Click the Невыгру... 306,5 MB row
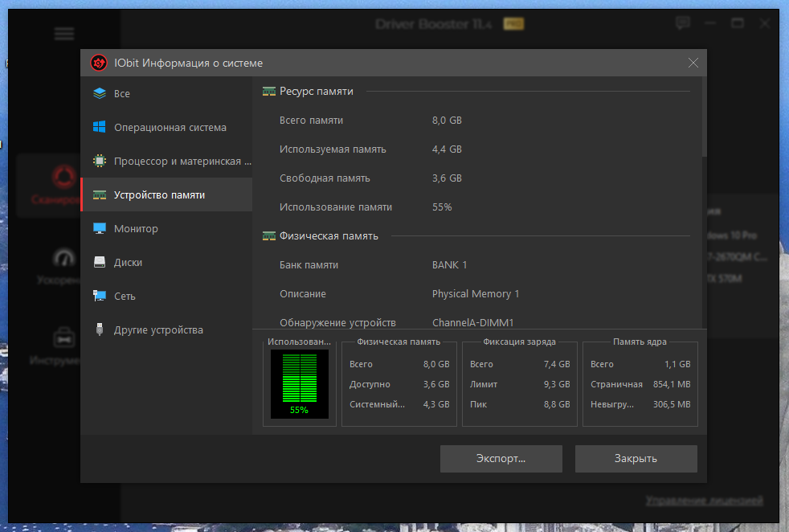The image size is (789, 532). (x=640, y=404)
